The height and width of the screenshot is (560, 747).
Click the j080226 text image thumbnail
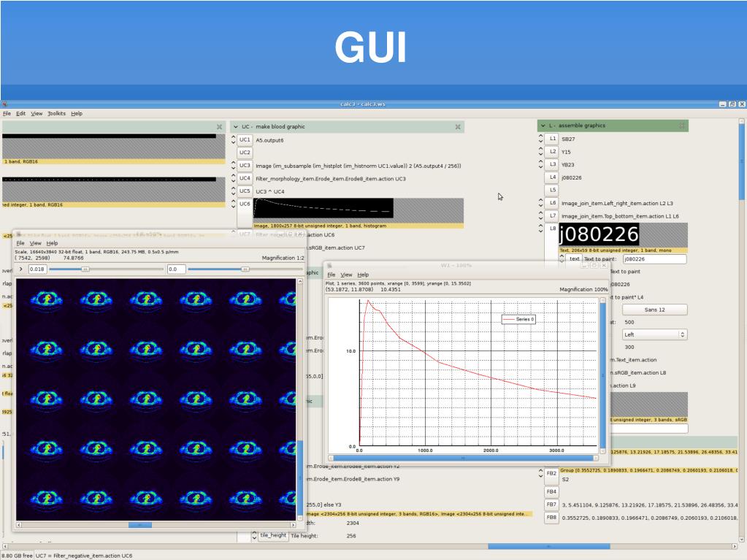tap(599, 235)
